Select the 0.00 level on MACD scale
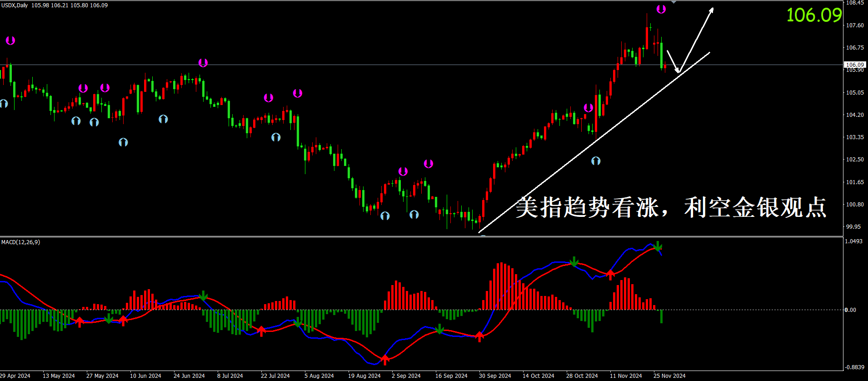Screen dimensions: 868x381 [x=850, y=310]
